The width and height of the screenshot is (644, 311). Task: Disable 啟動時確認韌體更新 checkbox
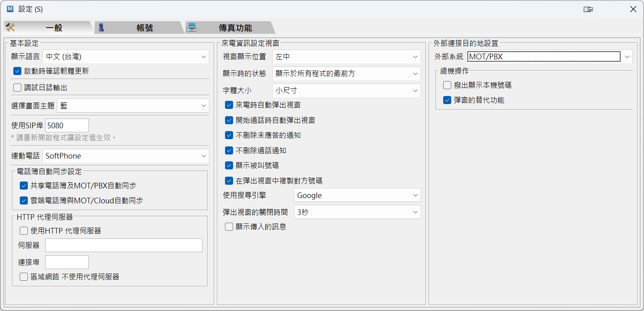tap(17, 71)
